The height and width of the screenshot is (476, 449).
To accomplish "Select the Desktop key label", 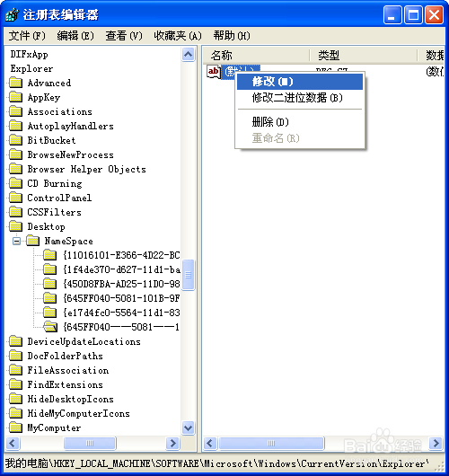I will point(46,226).
